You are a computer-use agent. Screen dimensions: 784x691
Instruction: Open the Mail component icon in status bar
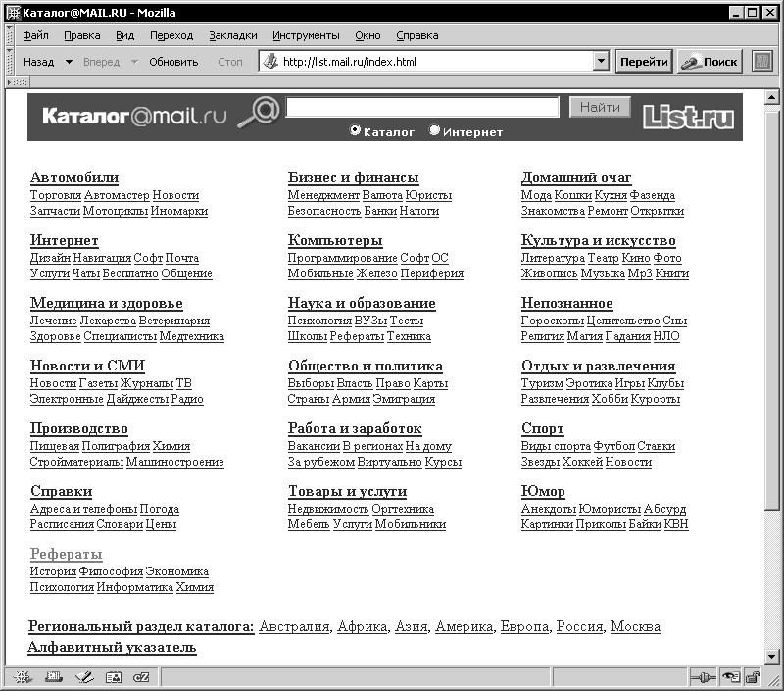click(x=53, y=677)
